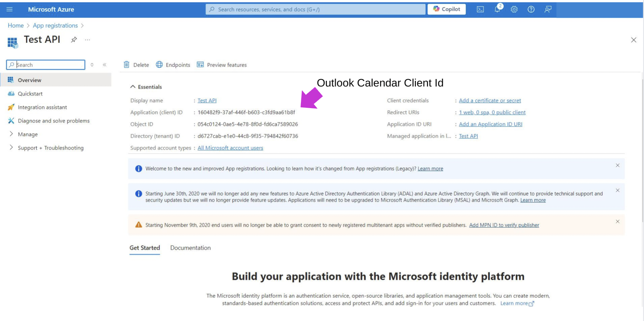The image size is (644, 321).
Task: Click Learn more about the identity platform
Action: click(x=517, y=304)
